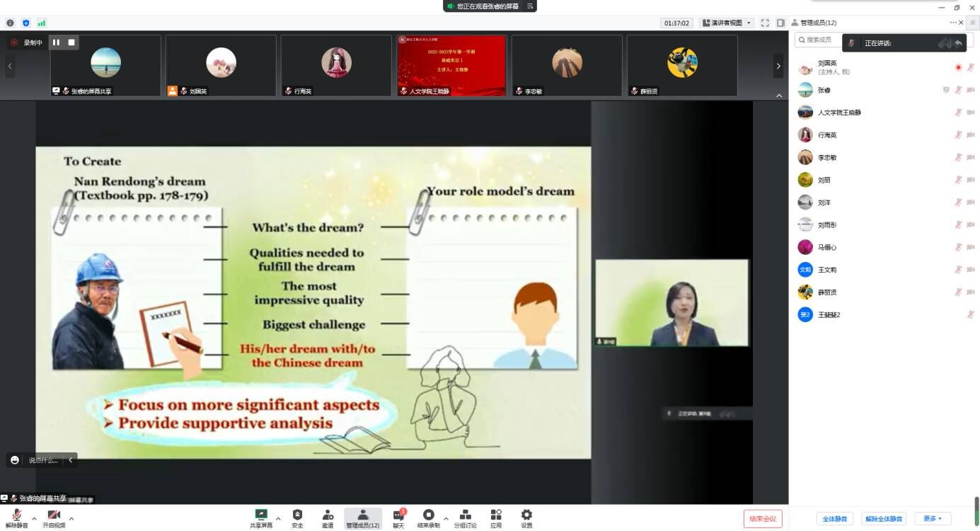Viewport: 980px width, 531px height.
Task: Toggle 开启视频 camera button
Action: (x=54, y=518)
